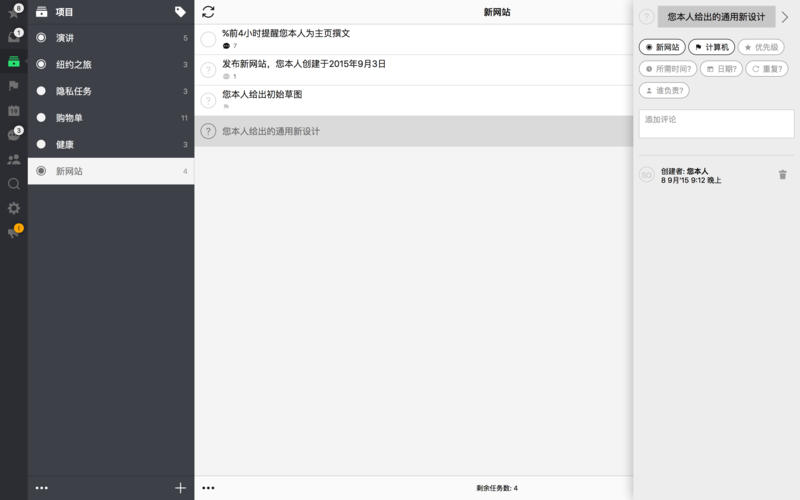Select the 新网站 project row

click(111, 171)
